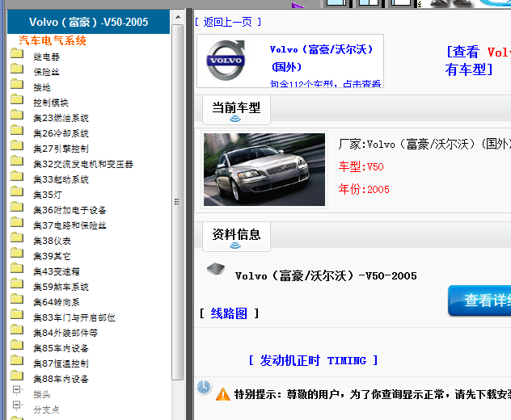Open the 集38仪表 folder icon
The image size is (511, 420).
[17, 237]
